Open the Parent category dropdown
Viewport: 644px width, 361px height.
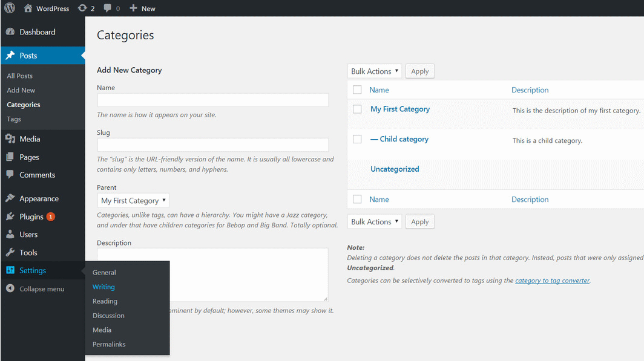coord(133,200)
